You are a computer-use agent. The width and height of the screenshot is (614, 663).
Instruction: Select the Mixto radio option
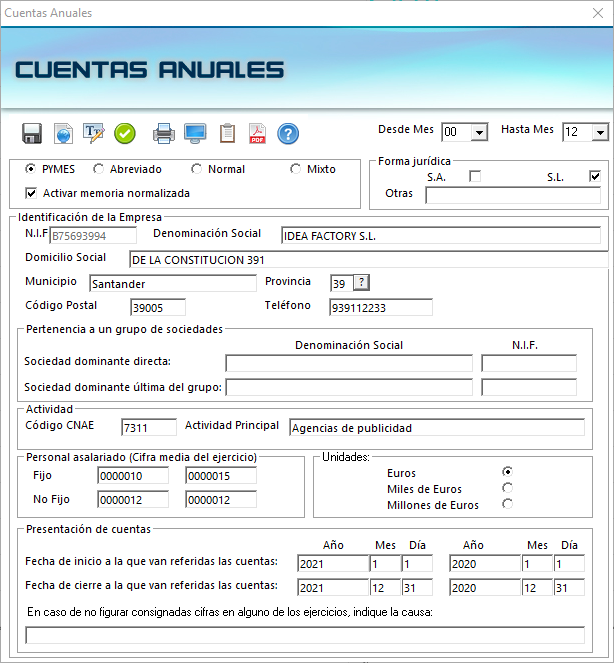[295, 169]
